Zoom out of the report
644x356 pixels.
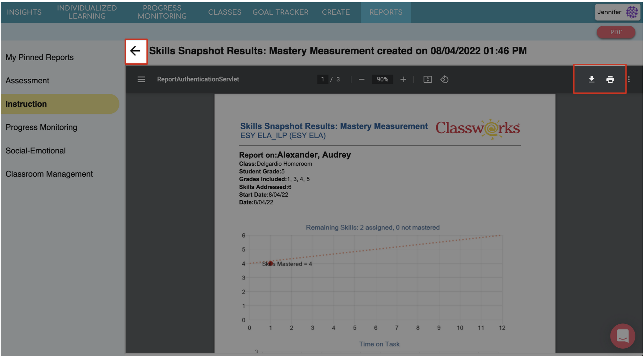coord(362,79)
